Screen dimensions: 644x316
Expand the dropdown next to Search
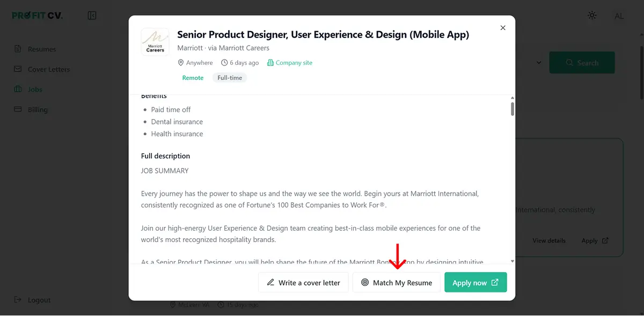tap(538, 63)
